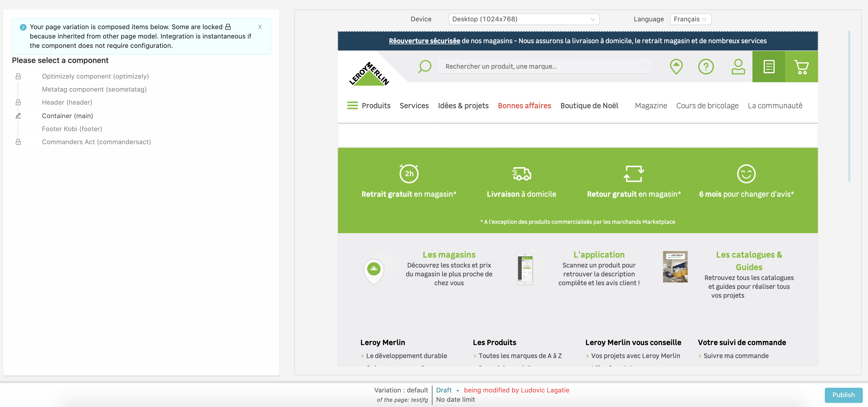
Task: Click lock icon beside Optimizely component
Action: [x=18, y=77]
